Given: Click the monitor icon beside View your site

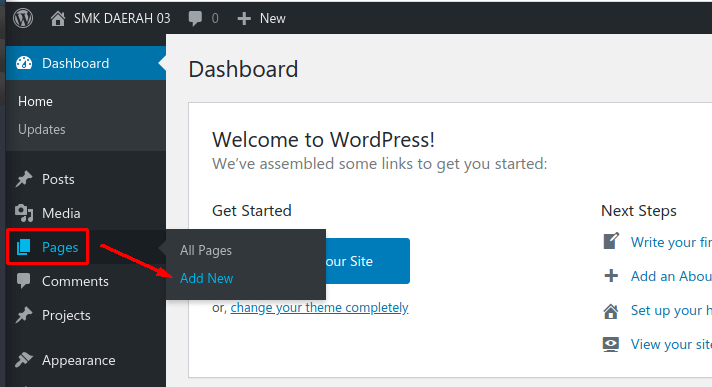Looking at the screenshot, I should [x=611, y=344].
